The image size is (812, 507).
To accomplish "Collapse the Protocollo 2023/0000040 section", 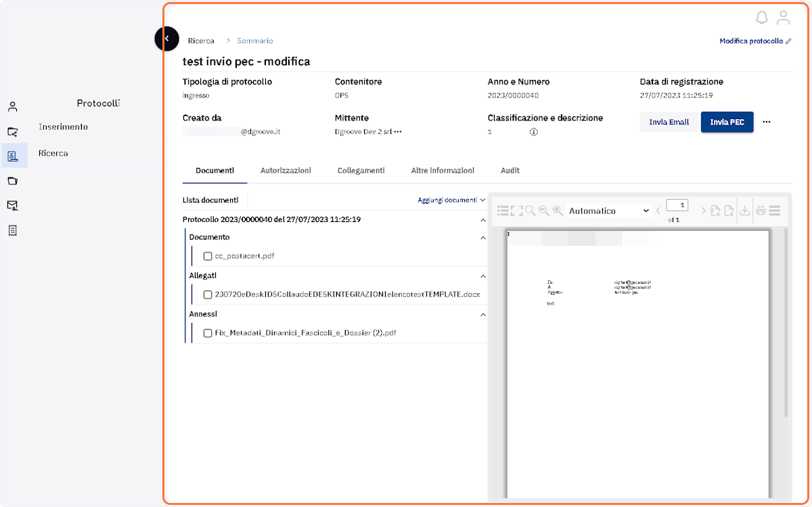I will 482,220.
